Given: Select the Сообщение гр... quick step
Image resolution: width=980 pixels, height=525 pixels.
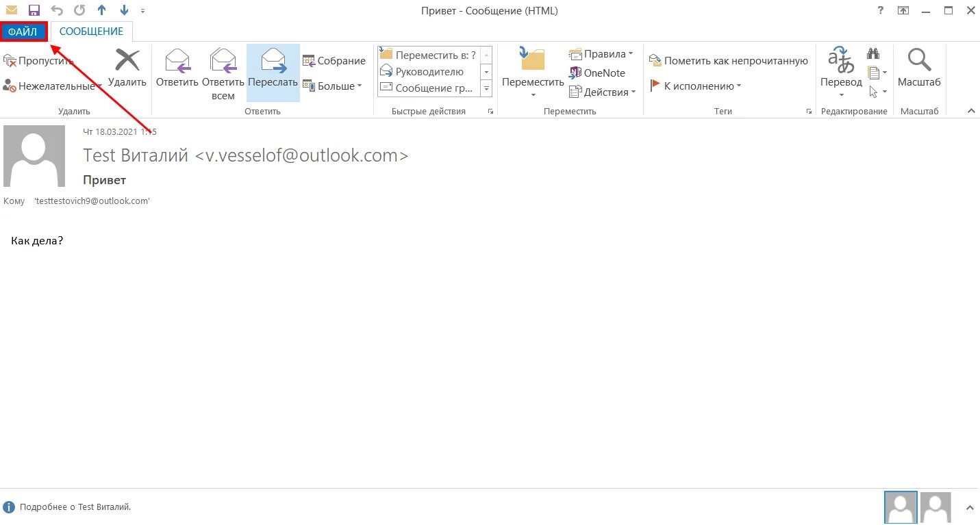Looking at the screenshot, I should (x=429, y=88).
